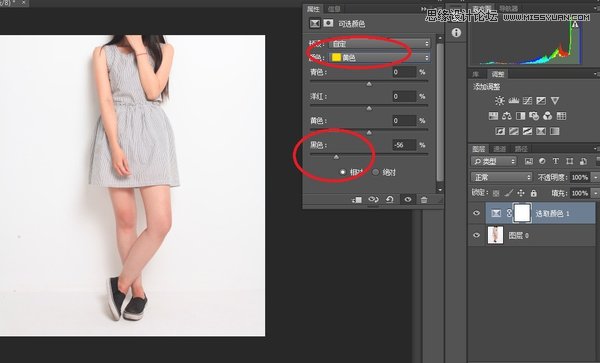The width and height of the screenshot is (600, 363).
Task: Add a Color Balance adjustment (scales icon)
Action: pos(507,116)
